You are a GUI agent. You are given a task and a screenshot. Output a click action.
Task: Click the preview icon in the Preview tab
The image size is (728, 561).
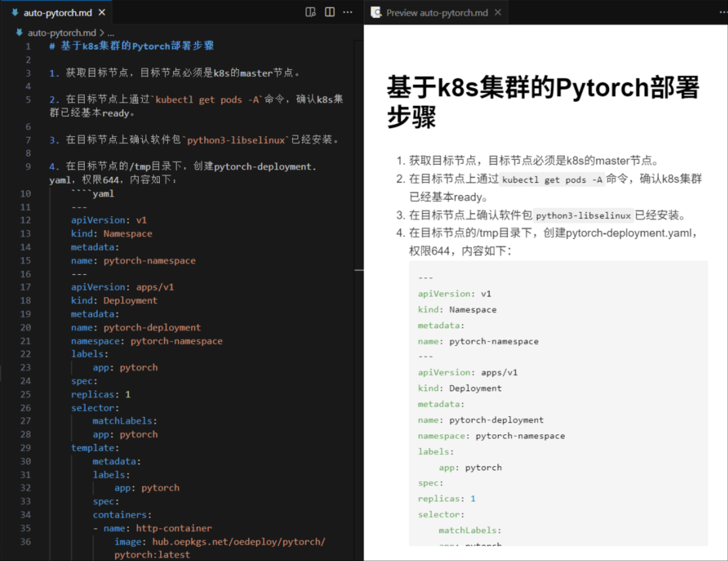pos(376,12)
